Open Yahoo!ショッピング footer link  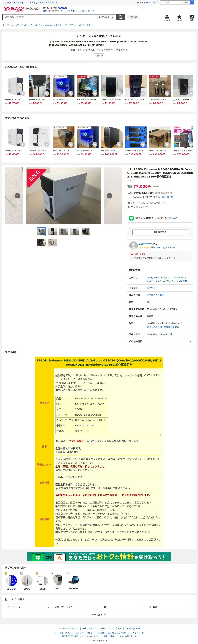[x=111, y=628]
